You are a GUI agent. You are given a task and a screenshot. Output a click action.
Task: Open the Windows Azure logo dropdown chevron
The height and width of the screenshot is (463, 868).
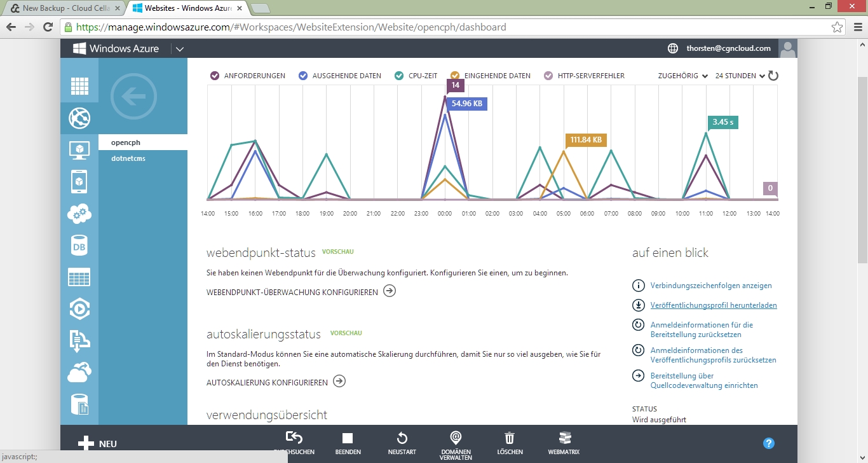(180, 49)
